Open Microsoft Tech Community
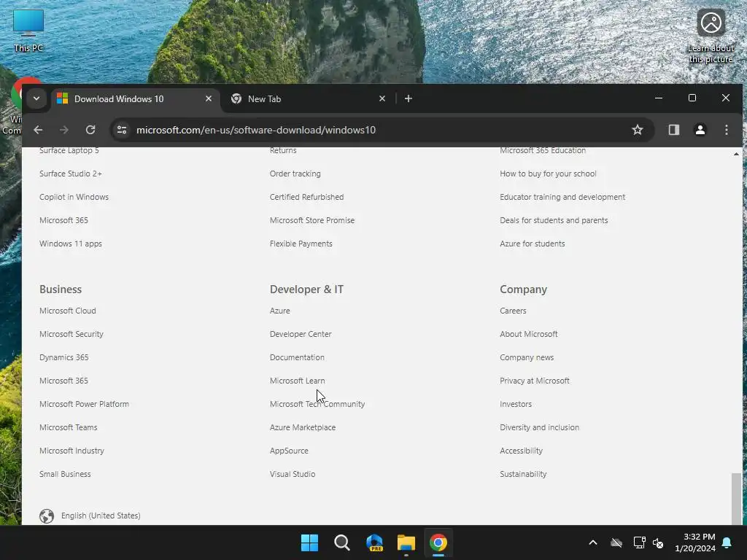747x560 pixels. pyautogui.click(x=317, y=404)
